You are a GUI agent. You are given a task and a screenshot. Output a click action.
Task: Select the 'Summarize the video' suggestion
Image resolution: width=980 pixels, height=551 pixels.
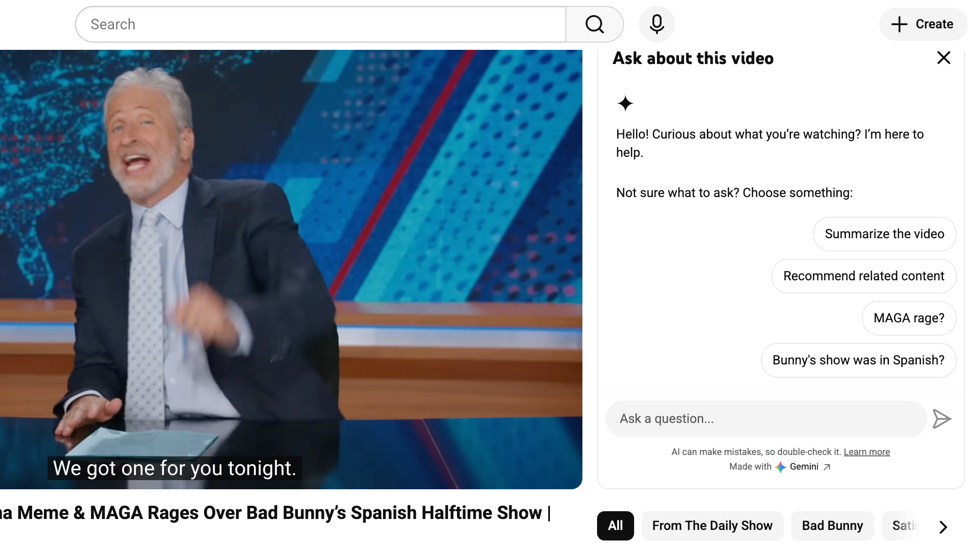tap(884, 234)
